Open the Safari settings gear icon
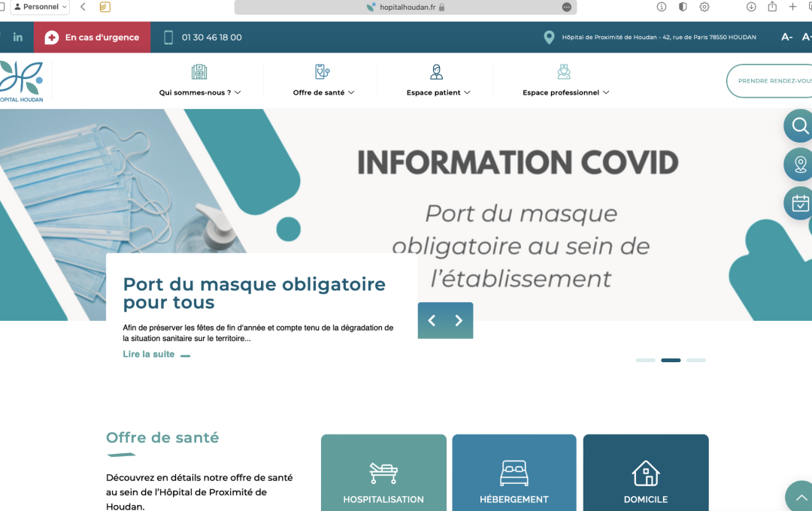Screen dimensions: 812x511 (x=704, y=7)
